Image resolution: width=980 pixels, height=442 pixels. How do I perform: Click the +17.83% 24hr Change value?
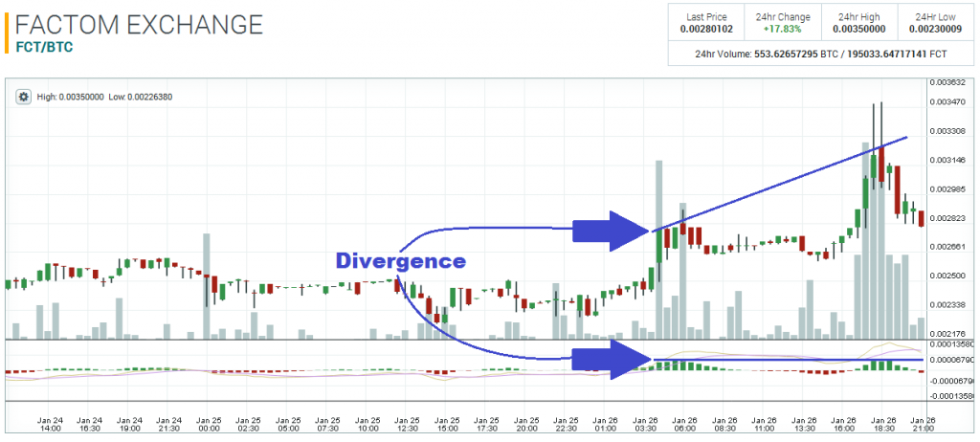(x=783, y=29)
